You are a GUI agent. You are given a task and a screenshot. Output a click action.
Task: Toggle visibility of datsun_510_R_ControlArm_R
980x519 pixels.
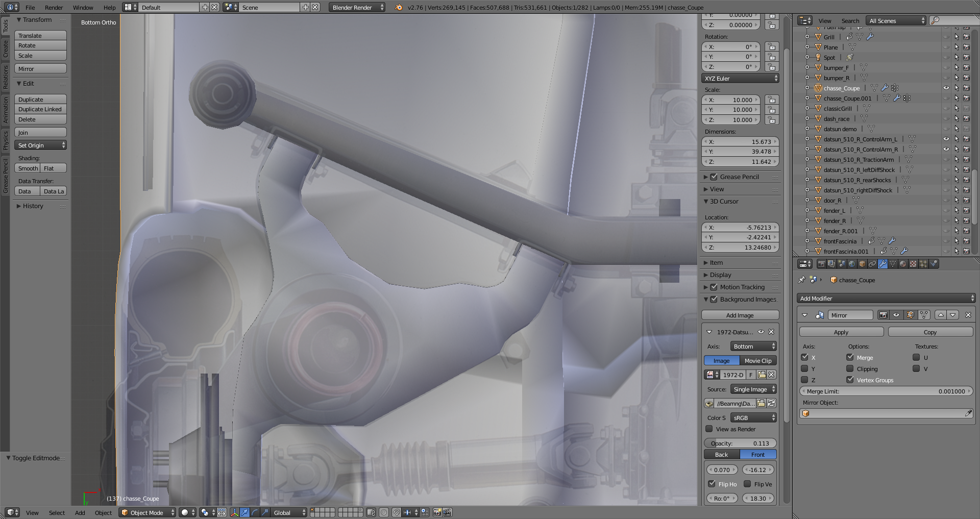click(x=946, y=150)
